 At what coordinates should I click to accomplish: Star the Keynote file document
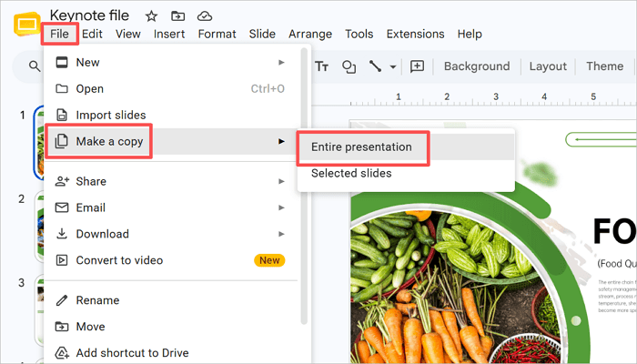click(x=152, y=16)
